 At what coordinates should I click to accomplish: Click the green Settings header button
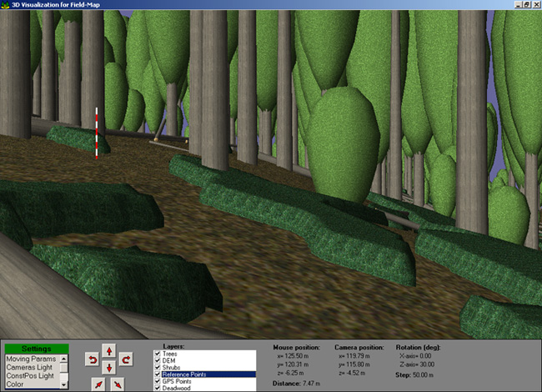36,349
